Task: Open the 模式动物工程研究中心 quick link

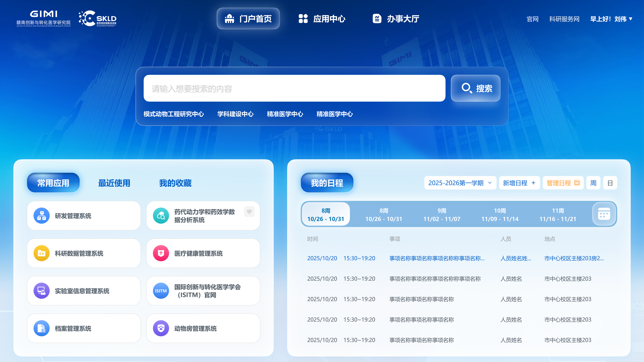Action: click(174, 114)
